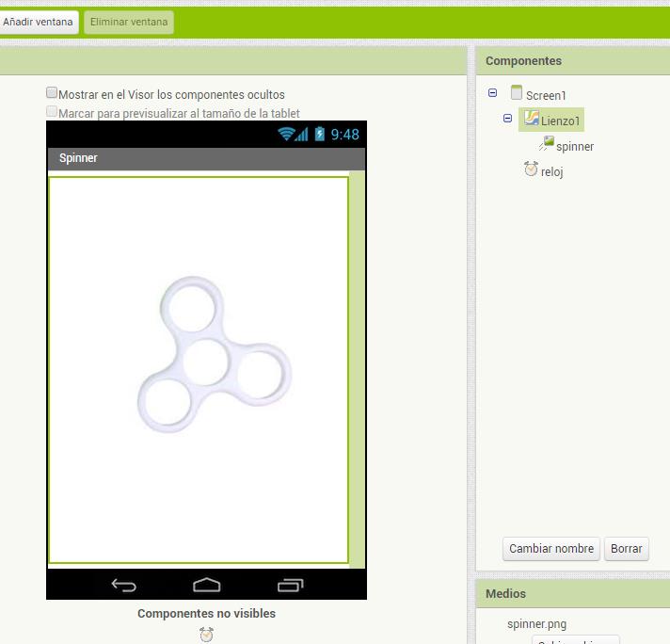Click the Añadir ventana button

coord(38,22)
